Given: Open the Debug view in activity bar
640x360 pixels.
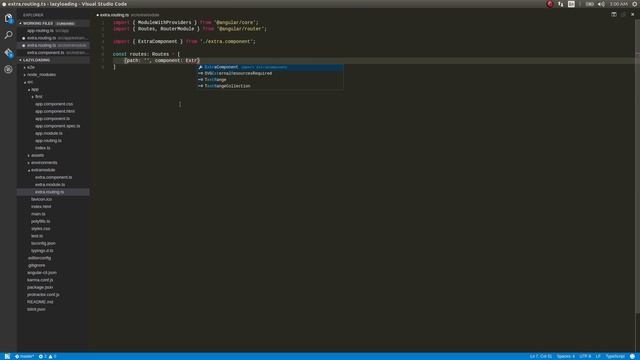Looking at the screenshot, I should 8,69.
